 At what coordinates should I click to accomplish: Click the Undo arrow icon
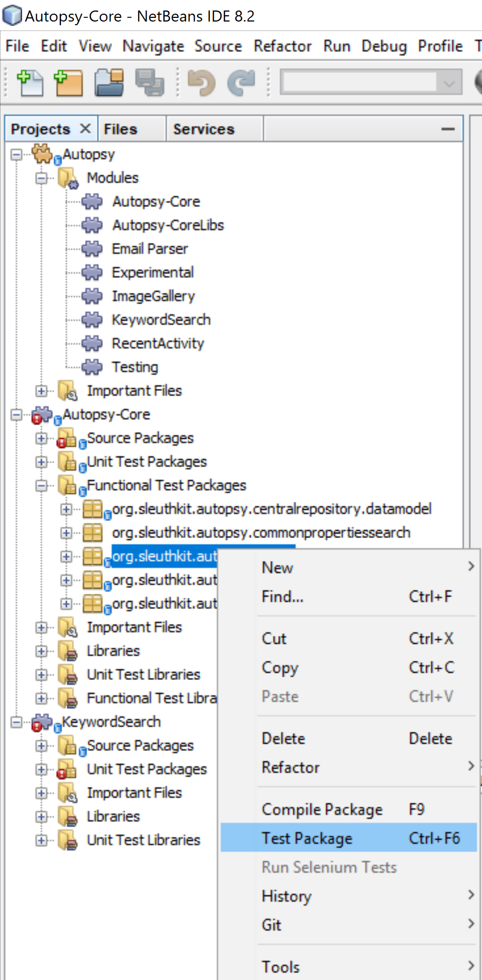[x=201, y=83]
